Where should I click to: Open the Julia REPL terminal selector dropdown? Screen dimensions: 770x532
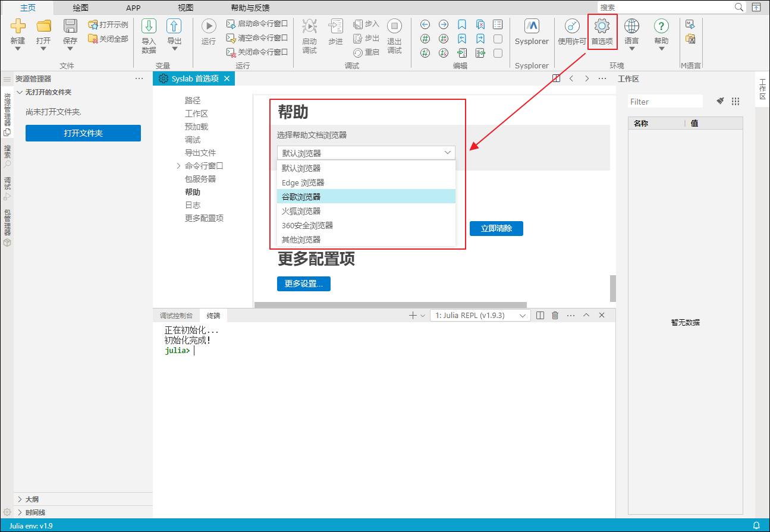pos(480,316)
